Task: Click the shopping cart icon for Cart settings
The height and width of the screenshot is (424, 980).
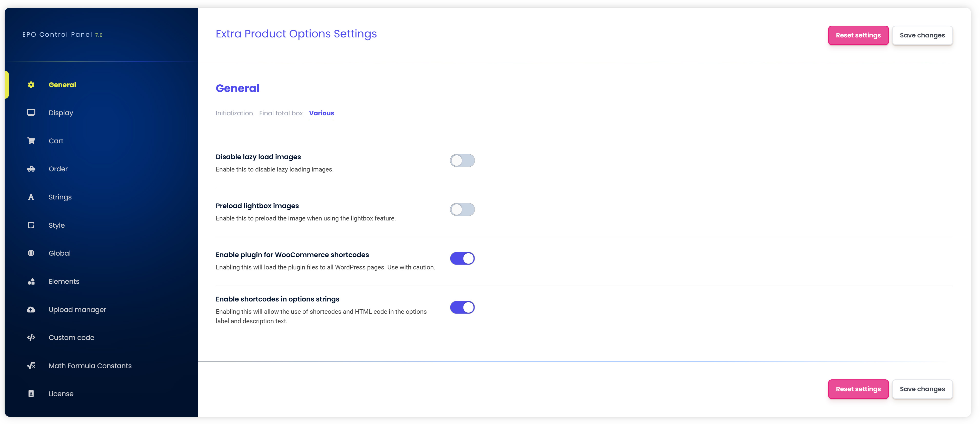Action: pos(31,140)
